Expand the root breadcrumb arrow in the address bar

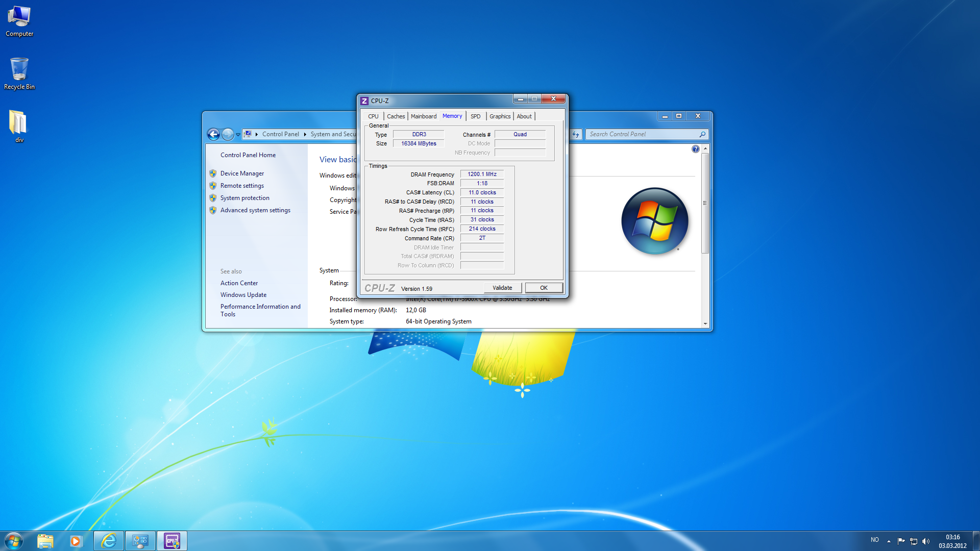pos(257,134)
